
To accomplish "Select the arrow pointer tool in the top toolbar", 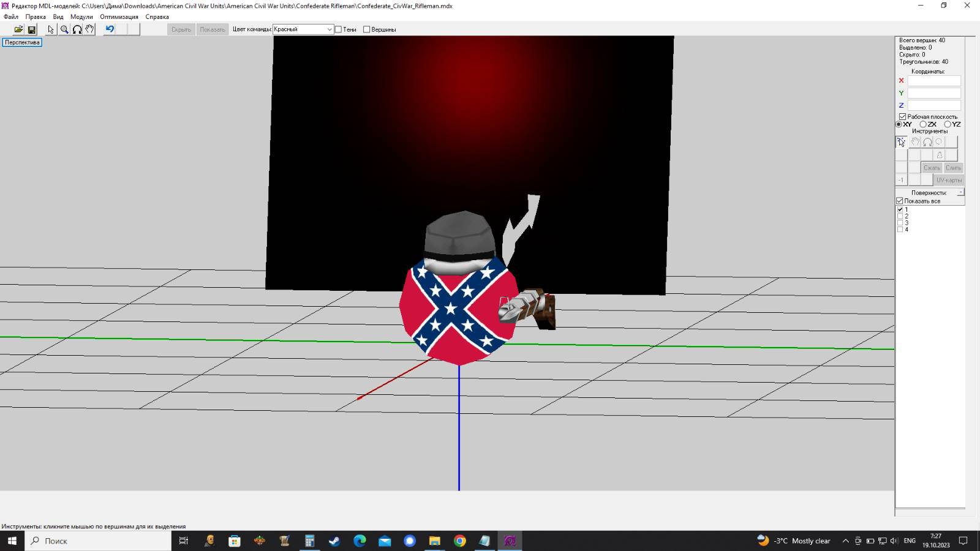I will coord(51,29).
